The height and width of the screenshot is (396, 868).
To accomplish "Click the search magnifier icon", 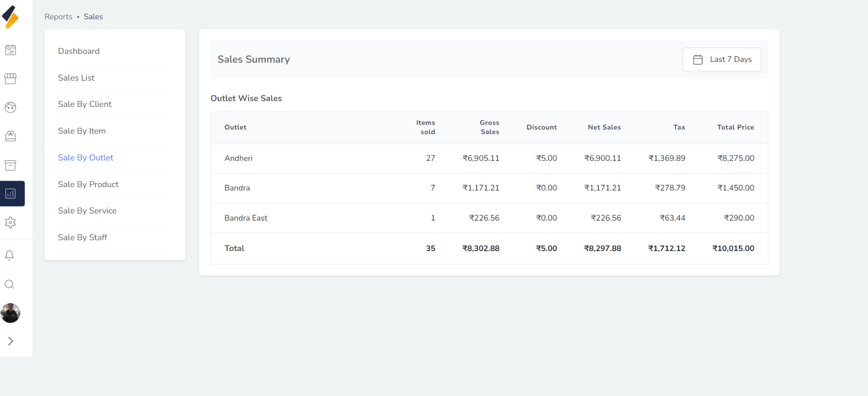I will tap(9, 284).
